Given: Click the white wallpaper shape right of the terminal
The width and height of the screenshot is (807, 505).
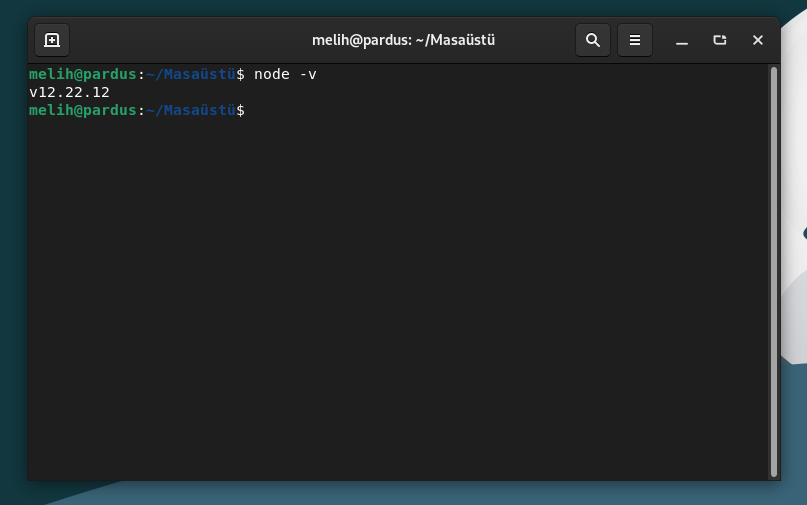Looking at the screenshot, I should [794, 154].
